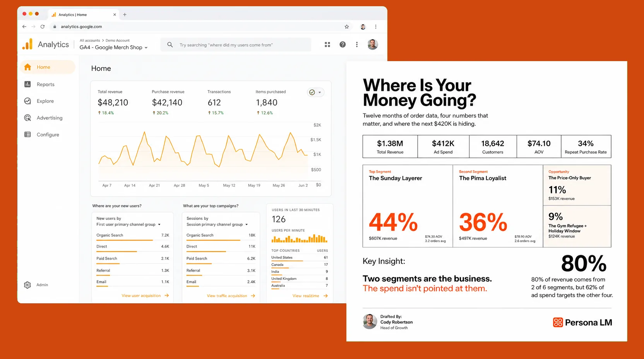Click All accounts breadcrumb
The image size is (644, 359).
click(90, 41)
